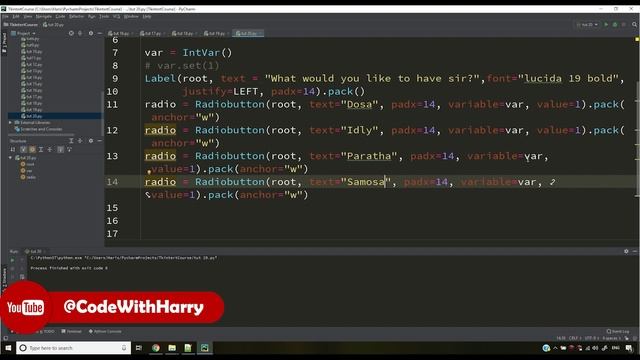This screenshot has height=360, width=640.
Task: Toggle the vertical 1: Project side tab
Action: pos(4,43)
